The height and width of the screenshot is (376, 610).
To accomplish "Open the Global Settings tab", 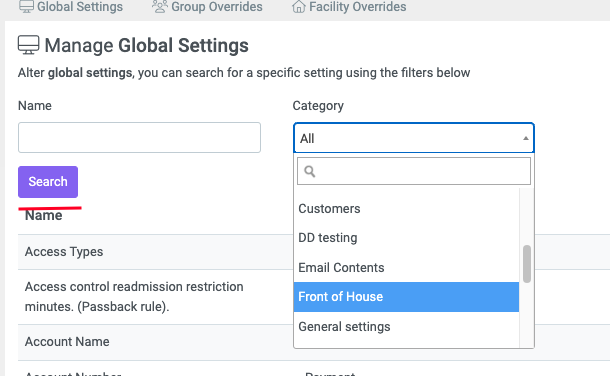I will click(x=71, y=7).
